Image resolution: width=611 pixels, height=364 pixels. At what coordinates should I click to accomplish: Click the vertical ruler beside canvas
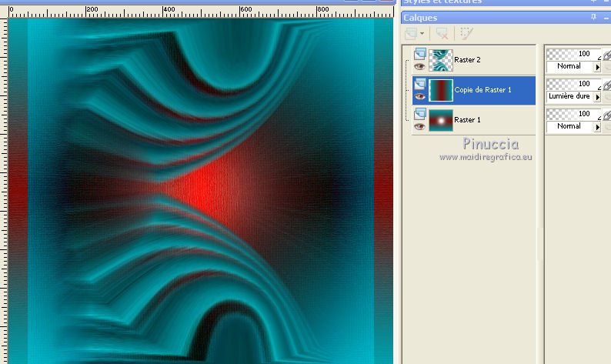point(4,191)
